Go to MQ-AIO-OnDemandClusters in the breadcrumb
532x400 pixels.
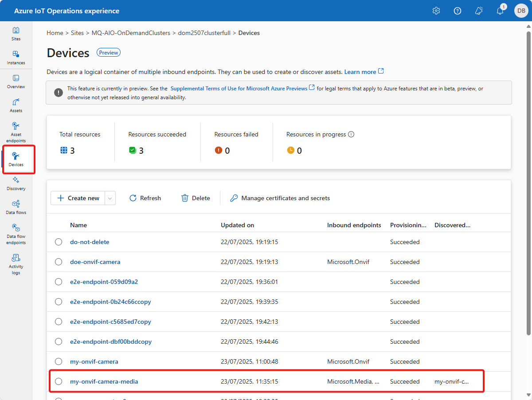131,33
